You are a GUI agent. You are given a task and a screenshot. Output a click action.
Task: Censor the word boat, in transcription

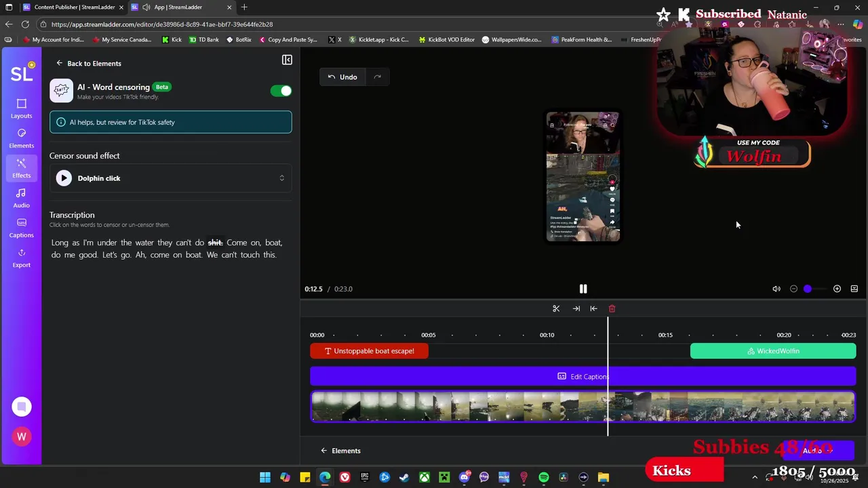tap(273, 243)
